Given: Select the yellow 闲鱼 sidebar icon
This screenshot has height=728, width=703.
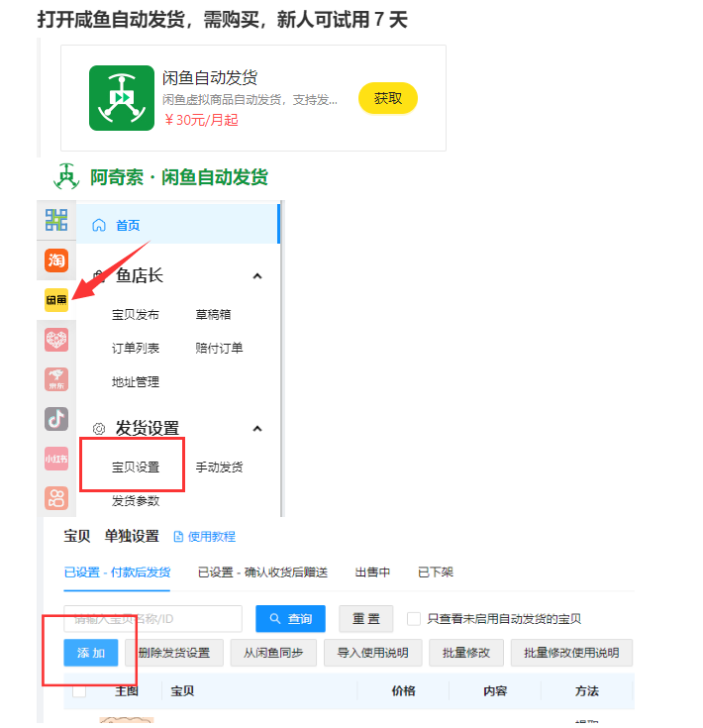Looking at the screenshot, I should 56,300.
